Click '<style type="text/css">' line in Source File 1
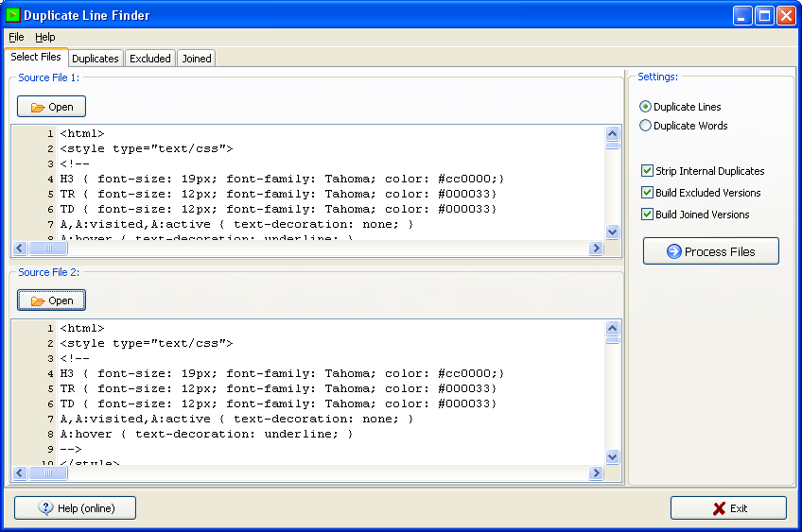Image resolution: width=802 pixels, height=532 pixels. point(147,148)
